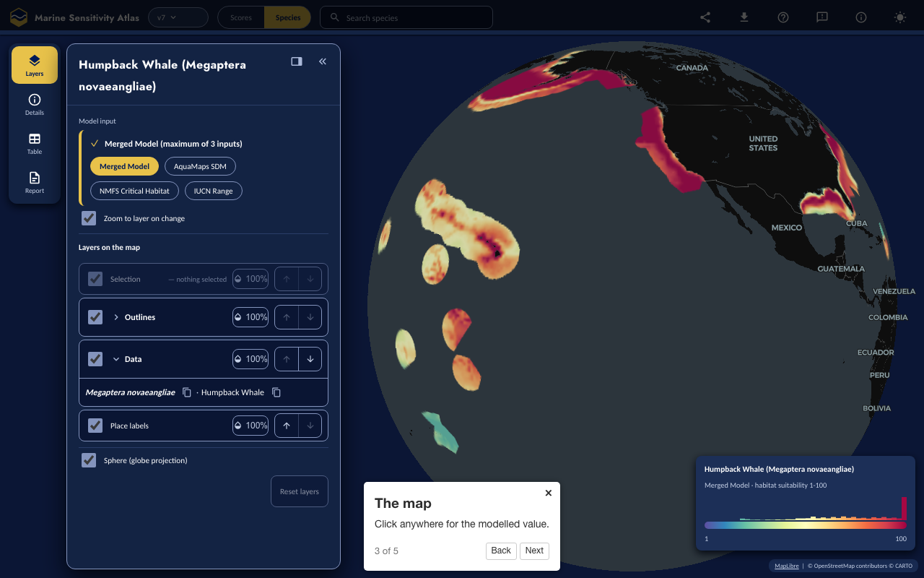Image resolution: width=924 pixels, height=578 pixels.
Task: Uncheck the Outlines layer checkbox
Action: pos(95,317)
